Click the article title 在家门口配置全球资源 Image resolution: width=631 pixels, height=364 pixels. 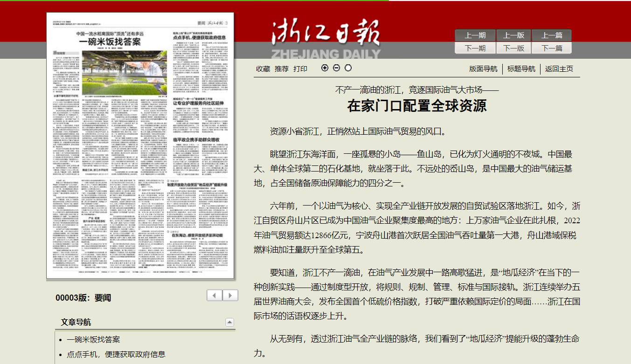417,106
